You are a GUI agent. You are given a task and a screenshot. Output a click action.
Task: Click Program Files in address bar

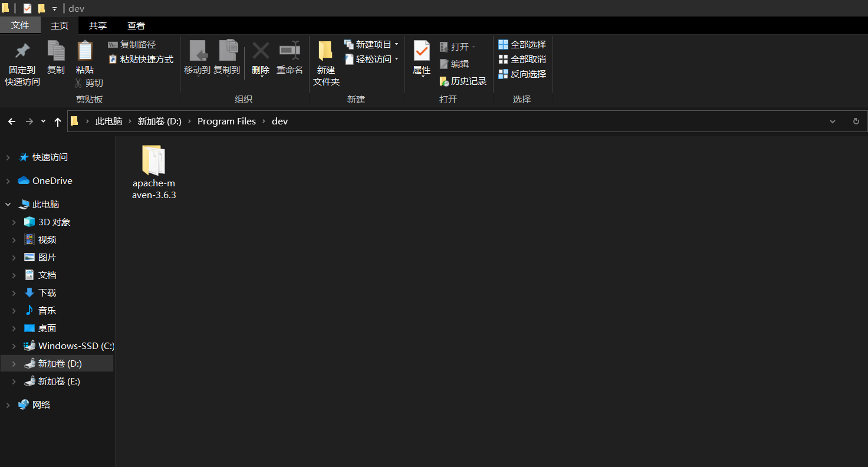coord(226,121)
